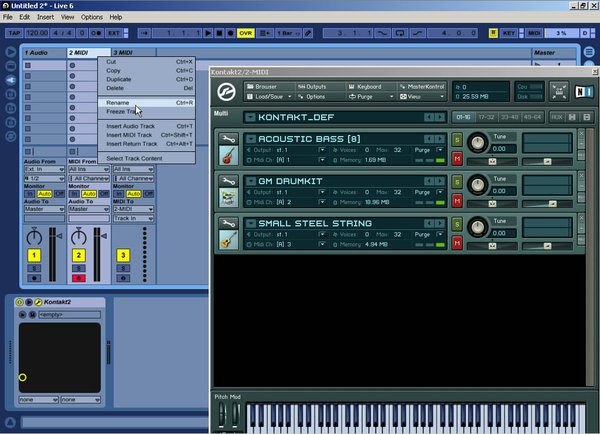Open the MIDI To 2-MIDI dropdown
The width and height of the screenshot is (600, 434).
click(131, 208)
